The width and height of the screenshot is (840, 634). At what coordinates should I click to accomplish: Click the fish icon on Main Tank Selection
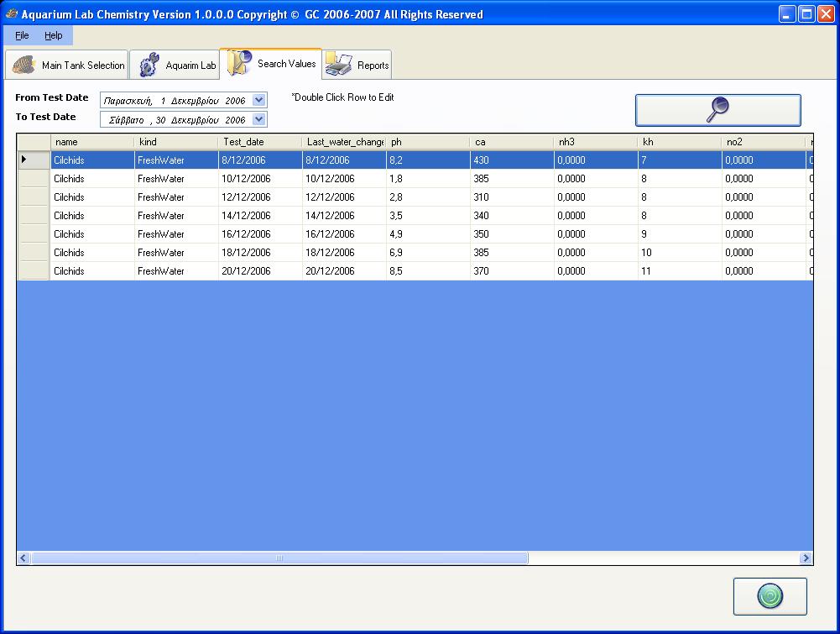(24, 65)
